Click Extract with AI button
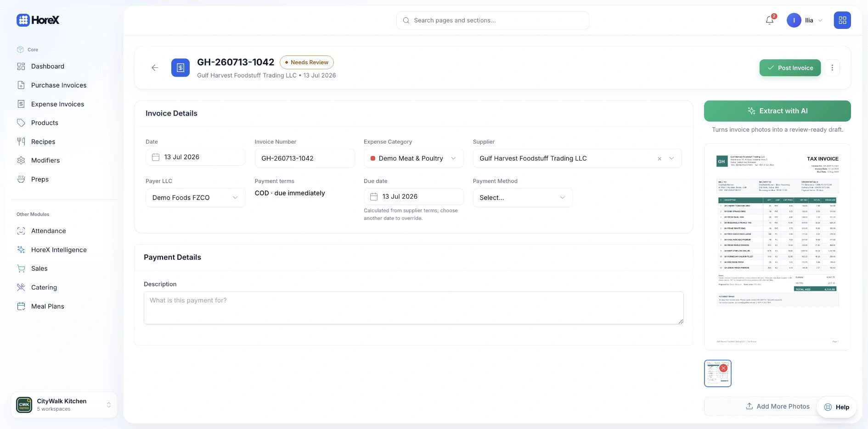868x429 pixels. pyautogui.click(x=777, y=111)
